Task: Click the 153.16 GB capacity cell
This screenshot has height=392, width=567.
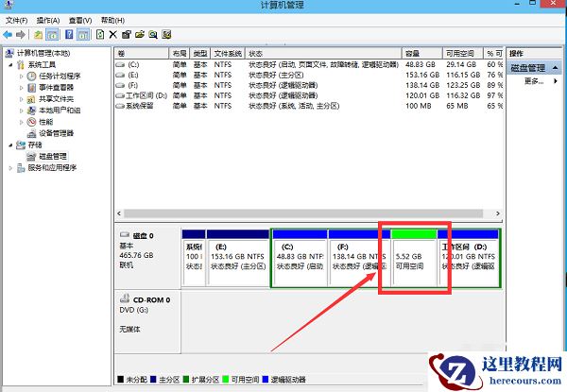Action: pyautogui.click(x=422, y=75)
